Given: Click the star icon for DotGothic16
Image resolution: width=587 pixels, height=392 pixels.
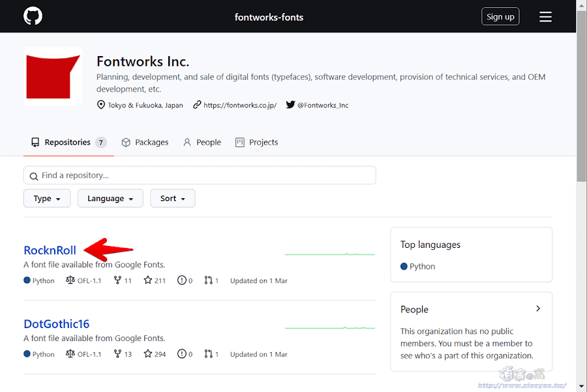Looking at the screenshot, I should tap(148, 354).
